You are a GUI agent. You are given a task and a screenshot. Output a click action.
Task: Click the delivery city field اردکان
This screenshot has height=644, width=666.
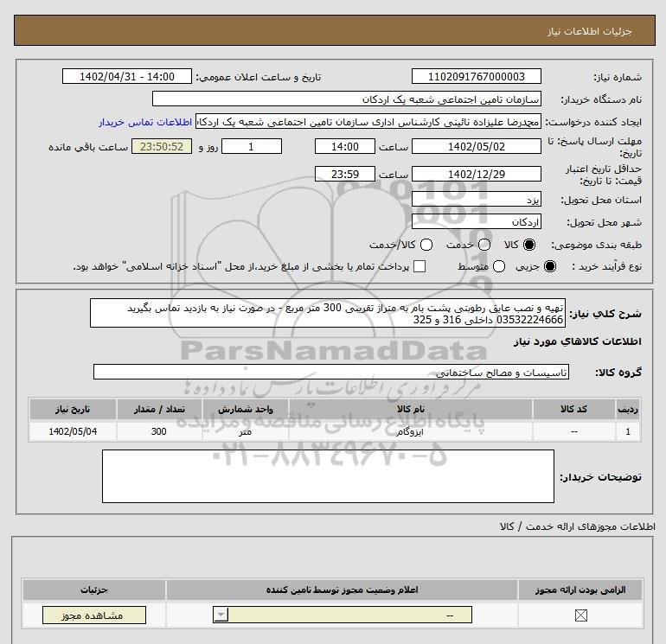476,221
